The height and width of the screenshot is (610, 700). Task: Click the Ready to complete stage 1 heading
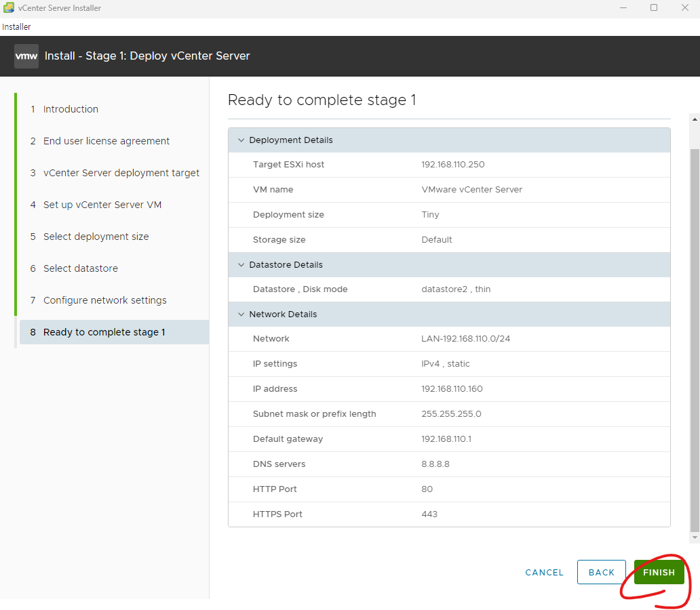(x=322, y=100)
